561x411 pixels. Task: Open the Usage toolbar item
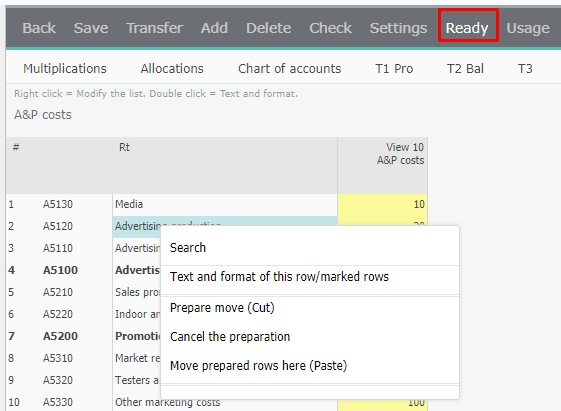tap(528, 28)
